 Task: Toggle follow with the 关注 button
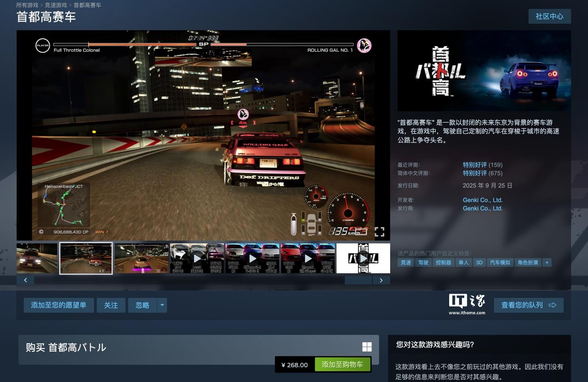tap(111, 305)
